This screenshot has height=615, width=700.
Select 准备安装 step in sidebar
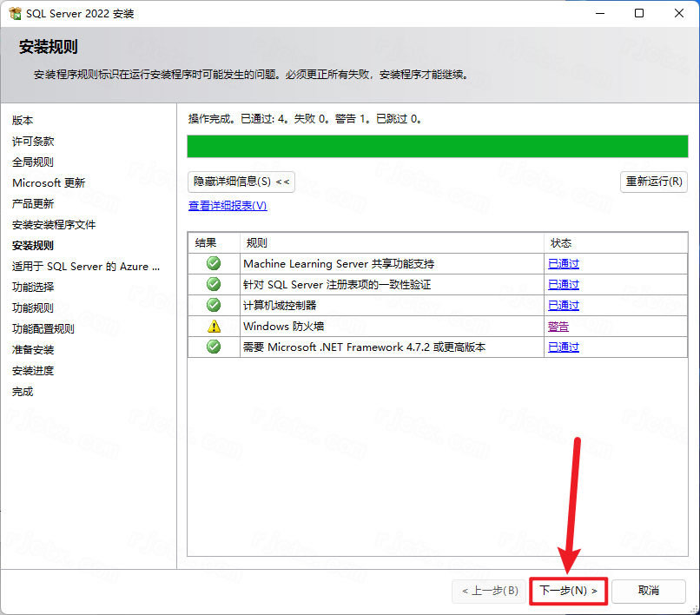point(33,350)
